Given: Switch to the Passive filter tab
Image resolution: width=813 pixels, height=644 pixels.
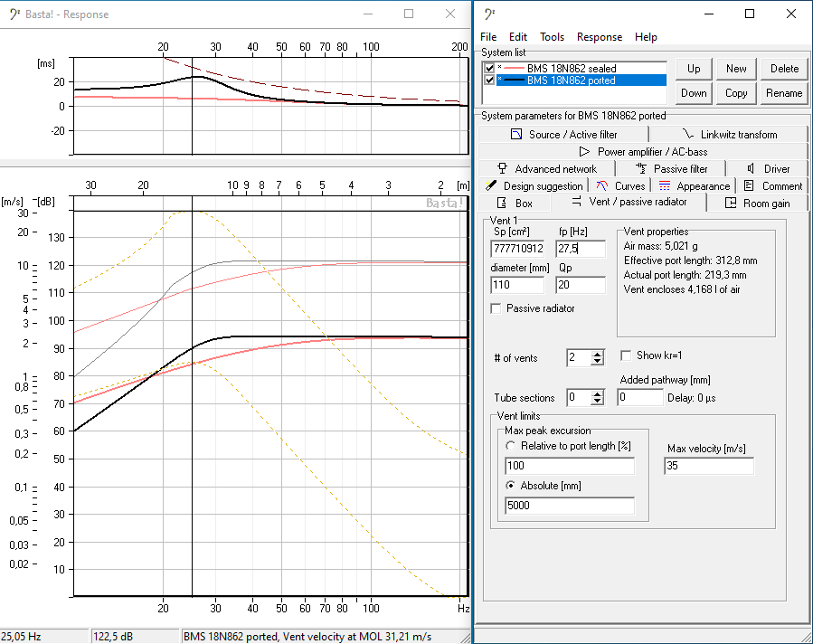Looking at the screenshot, I should 671,168.
